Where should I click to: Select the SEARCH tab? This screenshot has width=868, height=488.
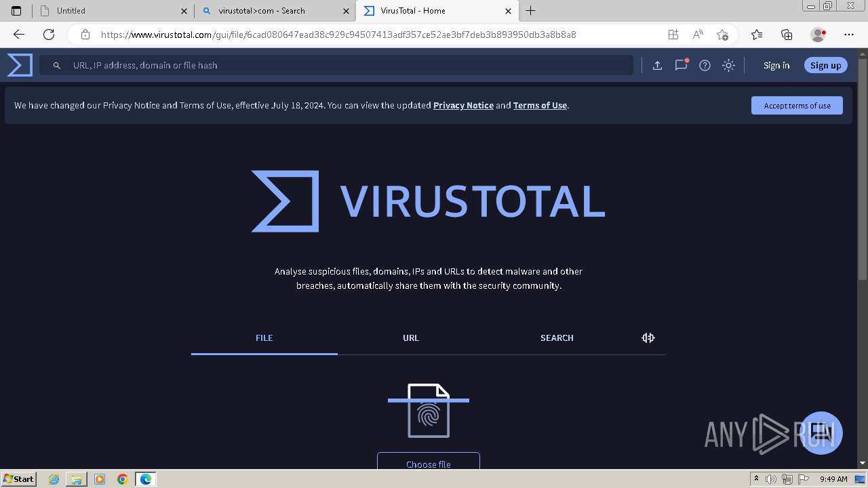(557, 338)
